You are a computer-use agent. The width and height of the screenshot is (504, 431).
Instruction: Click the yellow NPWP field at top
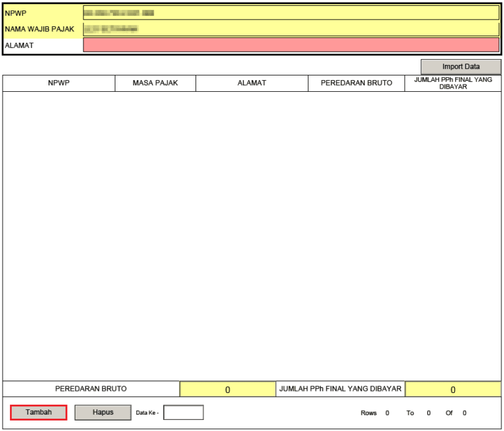(x=291, y=13)
